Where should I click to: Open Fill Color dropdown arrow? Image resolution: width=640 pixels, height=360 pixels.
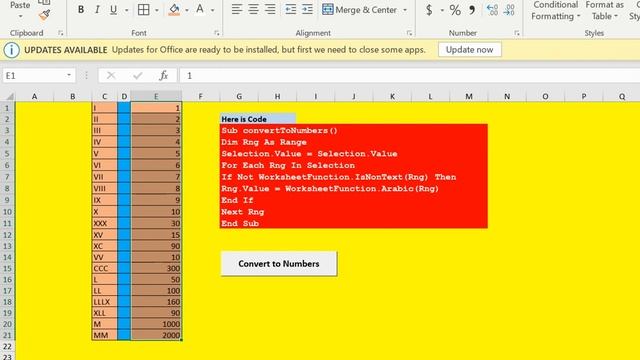click(187, 10)
